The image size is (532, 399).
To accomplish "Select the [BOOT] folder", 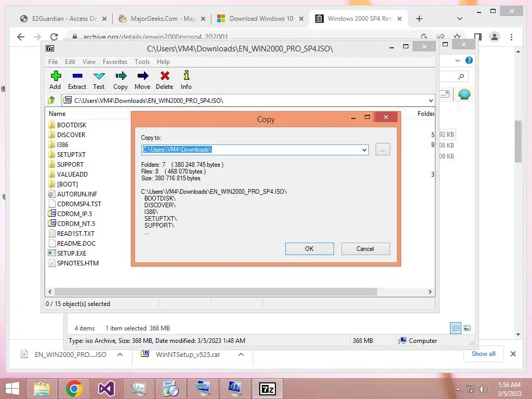I will 68,184.
